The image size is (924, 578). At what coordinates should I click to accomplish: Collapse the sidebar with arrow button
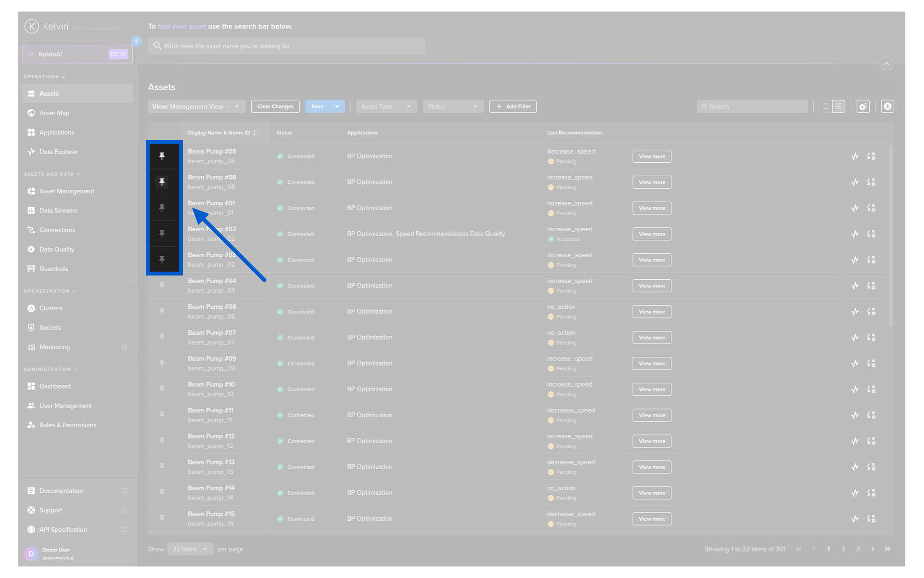pos(137,41)
